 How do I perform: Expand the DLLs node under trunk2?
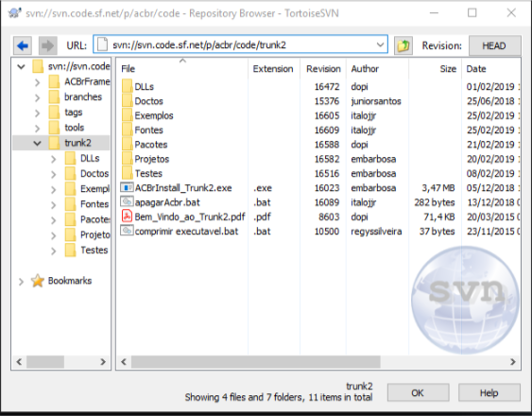click(54, 159)
